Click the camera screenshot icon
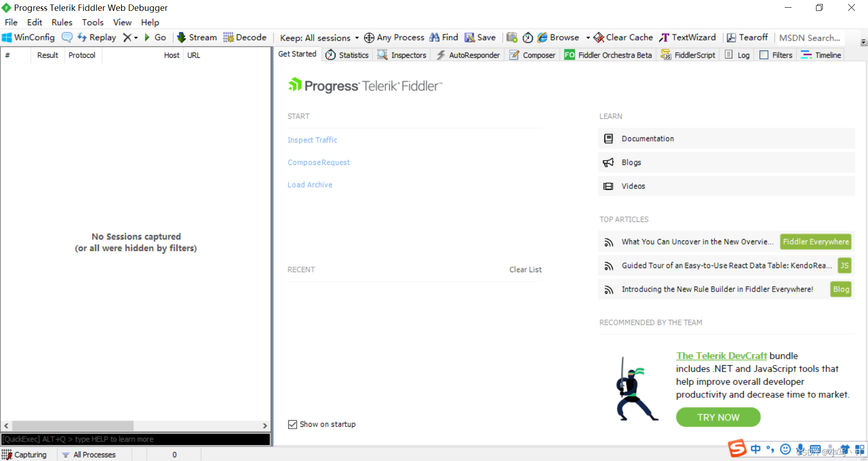 (512, 38)
